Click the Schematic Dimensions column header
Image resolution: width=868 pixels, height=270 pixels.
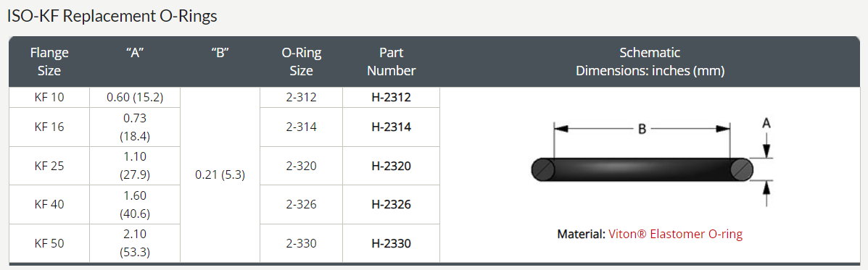tap(650, 62)
